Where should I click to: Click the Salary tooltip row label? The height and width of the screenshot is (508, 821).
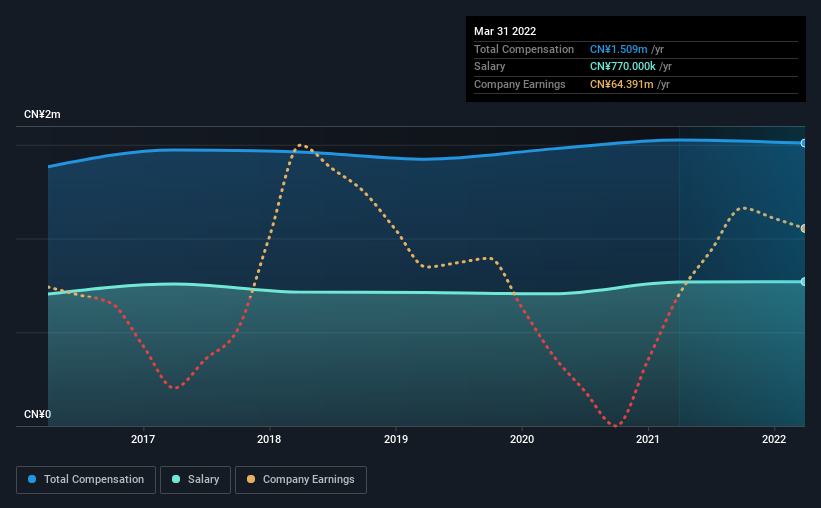490,67
